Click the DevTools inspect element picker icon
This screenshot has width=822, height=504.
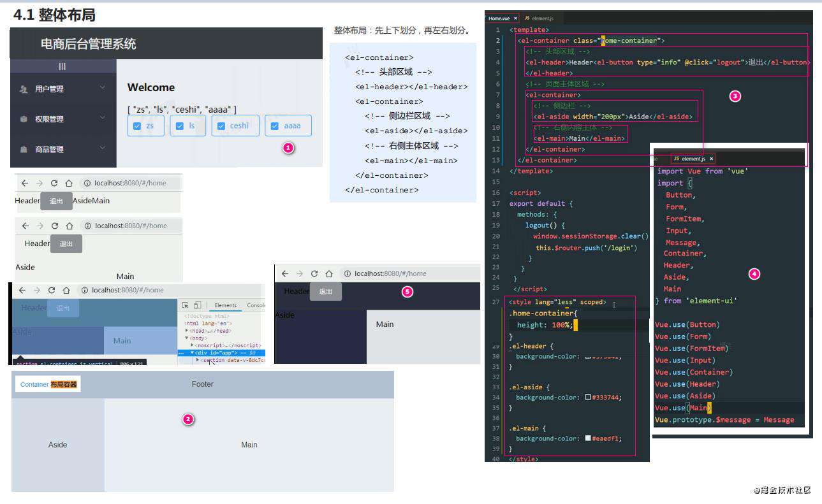point(186,305)
